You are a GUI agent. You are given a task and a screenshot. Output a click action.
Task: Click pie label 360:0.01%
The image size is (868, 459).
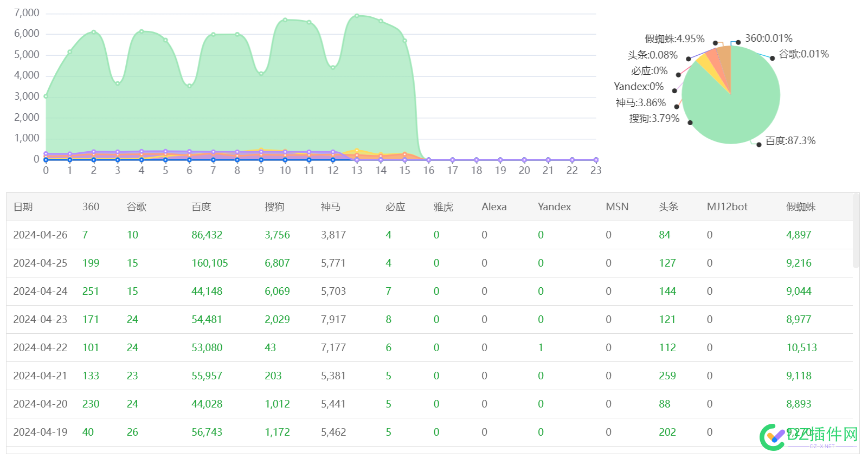(769, 38)
